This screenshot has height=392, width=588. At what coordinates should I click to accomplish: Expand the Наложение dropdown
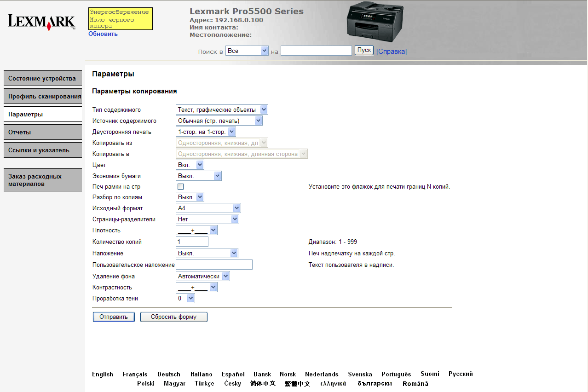207,253
